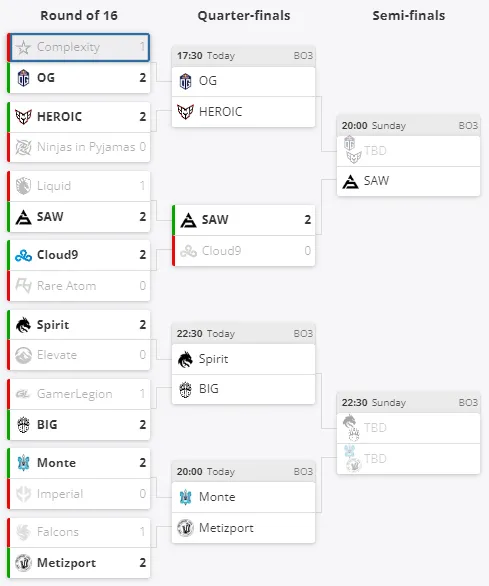Click the Monte logo in Quarter-finals match
Viewport: 489px width, 586px height.
185,497
